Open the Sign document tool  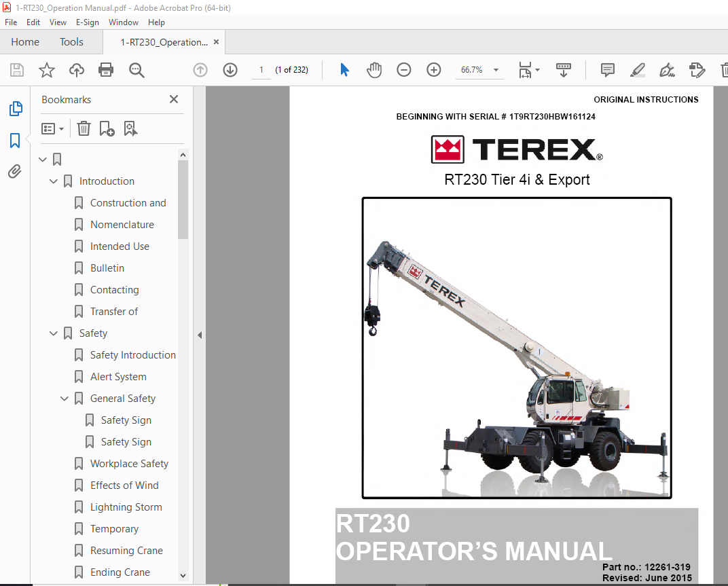click(667, 70)
